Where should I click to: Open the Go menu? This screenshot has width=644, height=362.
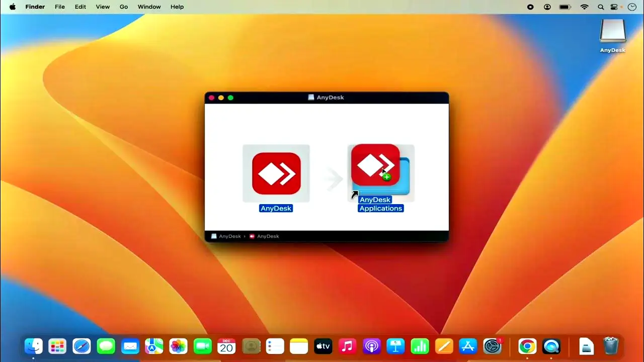tap(124, 7)
